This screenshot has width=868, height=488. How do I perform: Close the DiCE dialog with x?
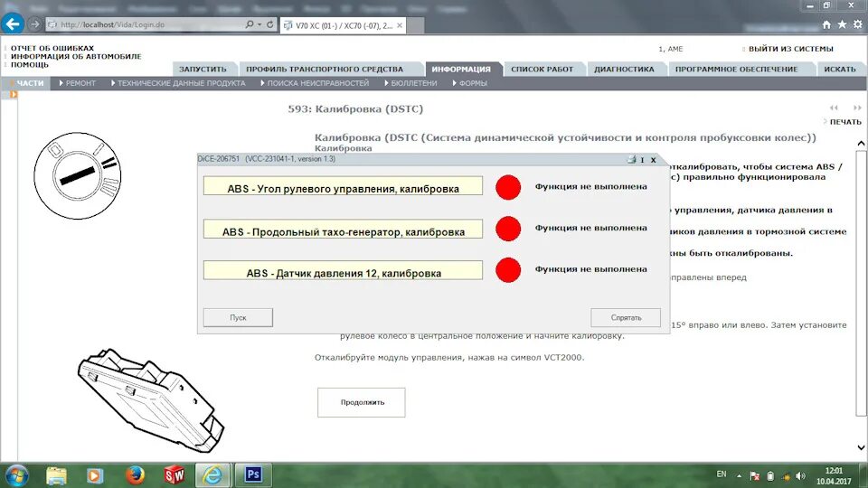click(x=653, y=159)
